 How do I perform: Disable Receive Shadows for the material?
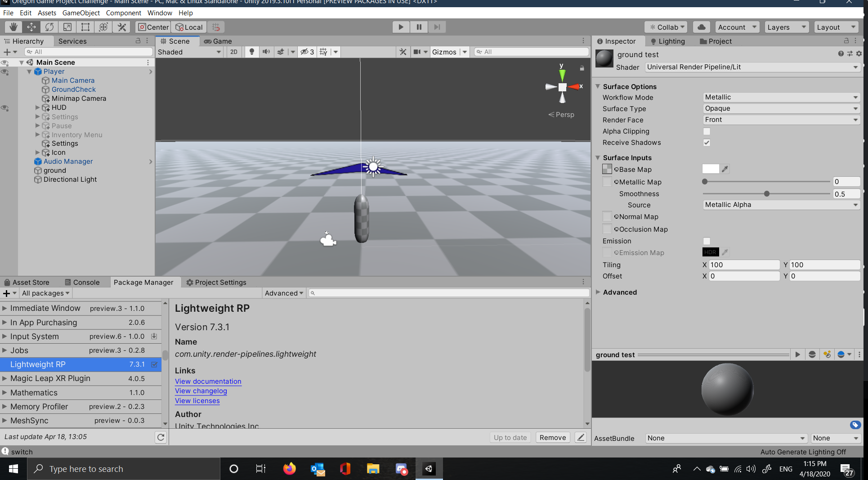(707, 143)
